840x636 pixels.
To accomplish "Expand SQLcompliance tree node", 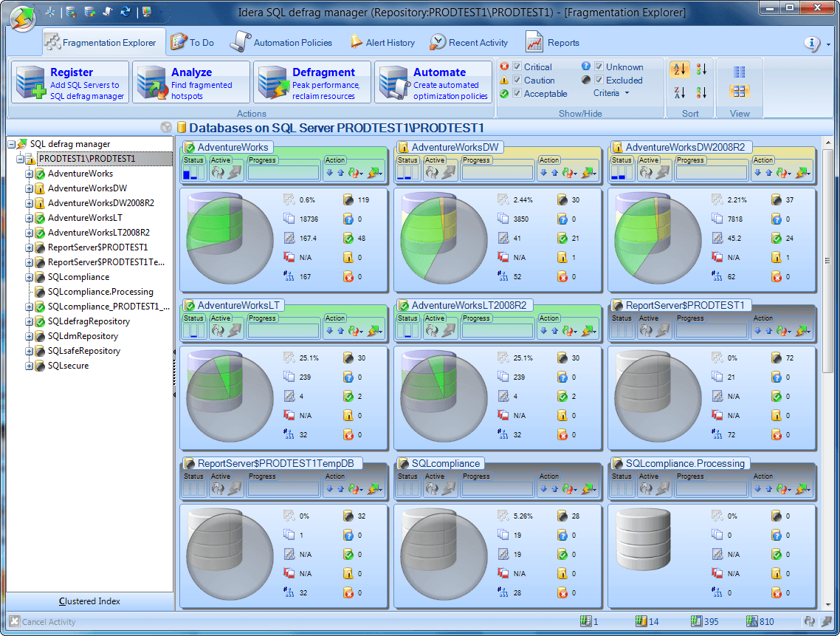I will 30,277.
